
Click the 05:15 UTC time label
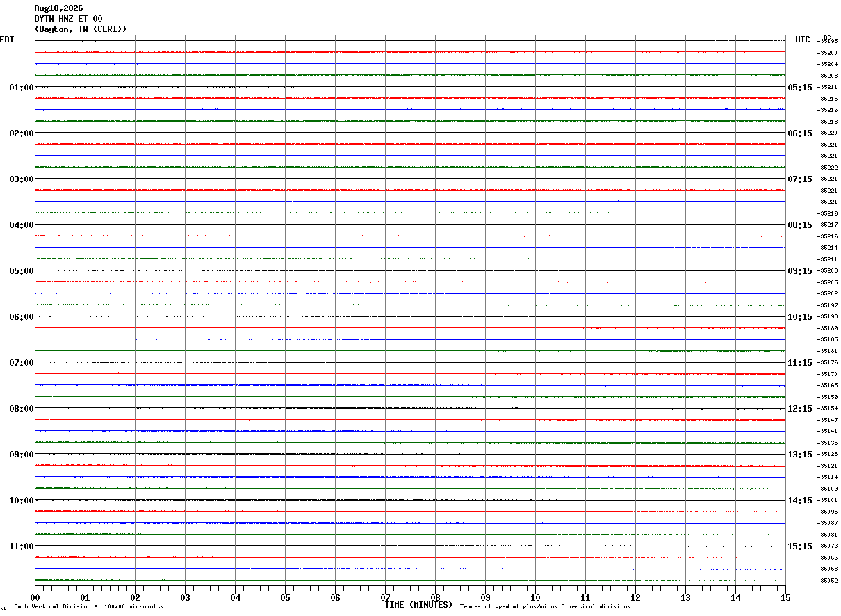click(799, 88)
